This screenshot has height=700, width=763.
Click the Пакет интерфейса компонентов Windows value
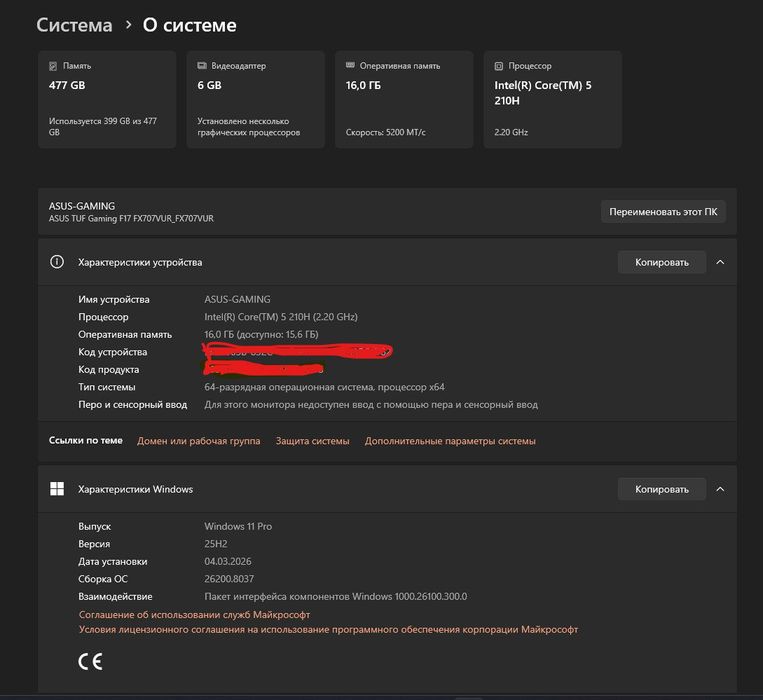(x=336, y=596)
